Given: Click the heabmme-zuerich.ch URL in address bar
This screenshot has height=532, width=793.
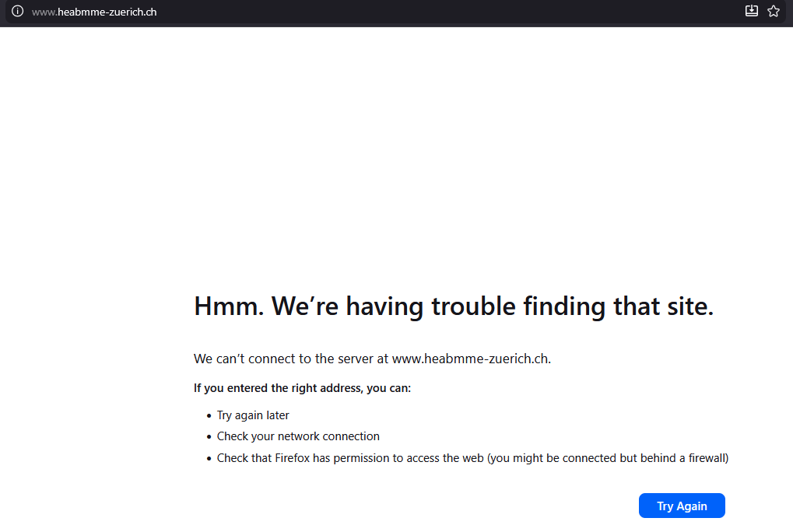Looking at the screenshot, I should (x=94, y=12).
